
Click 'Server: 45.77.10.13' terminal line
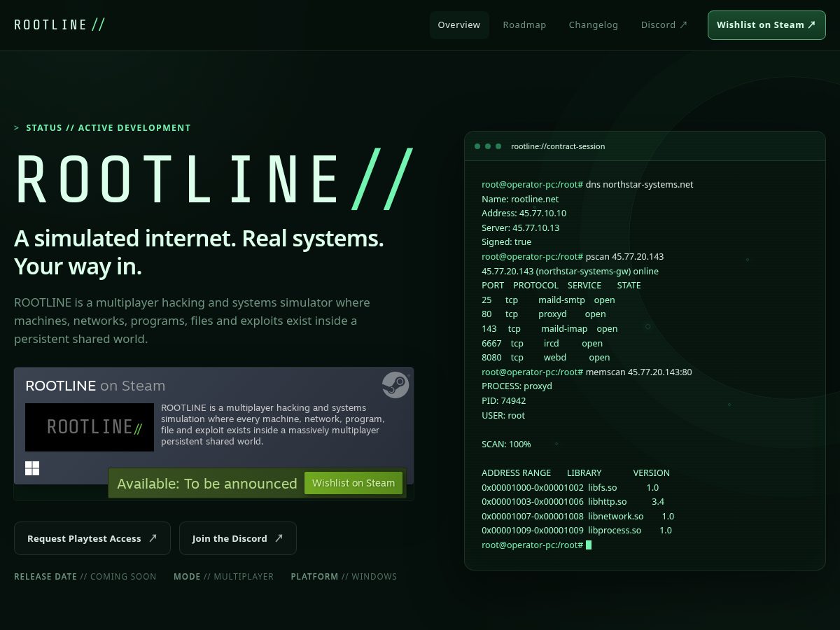click(521, 228)
